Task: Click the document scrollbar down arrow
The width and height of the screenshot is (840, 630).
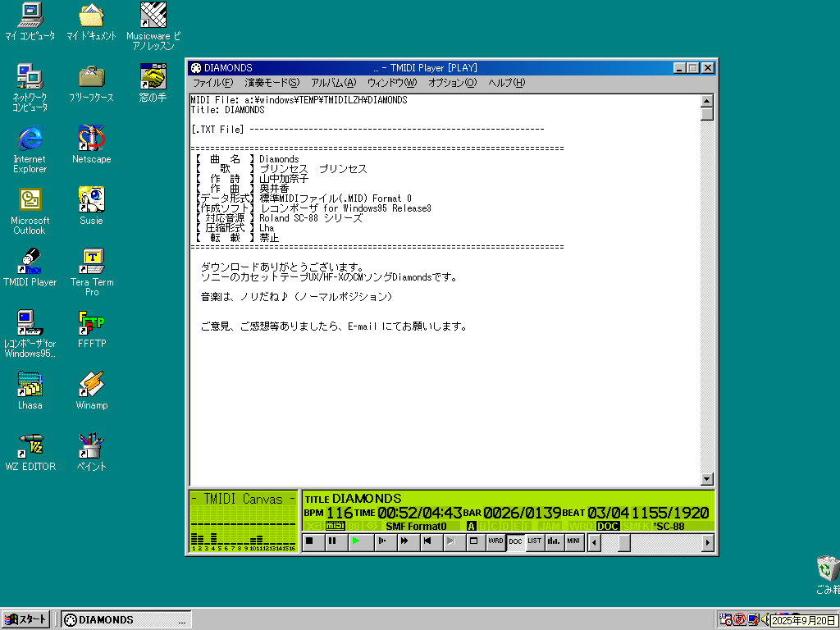Action: pos(705,478)
